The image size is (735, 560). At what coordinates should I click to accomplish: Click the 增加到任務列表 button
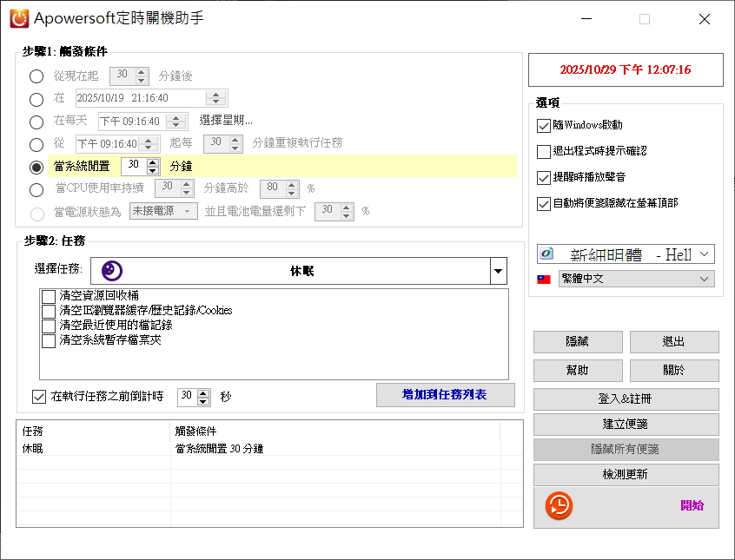coord(446,394)
